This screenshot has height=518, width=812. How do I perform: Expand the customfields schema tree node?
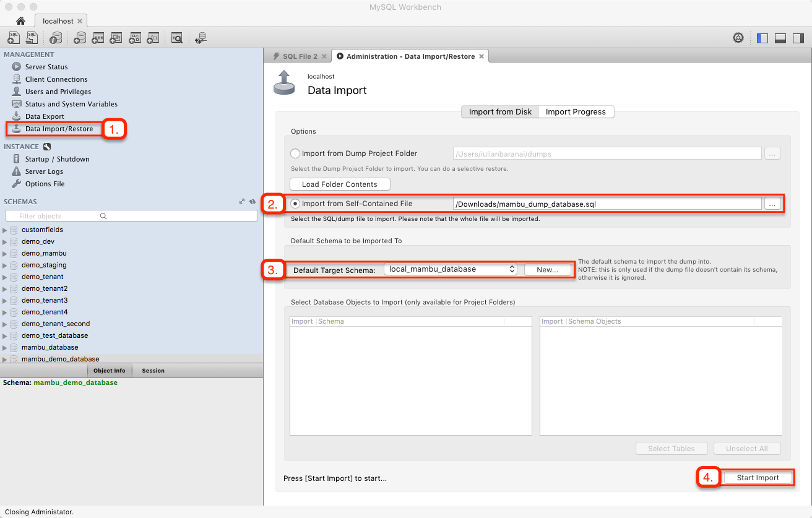(6, 230)
